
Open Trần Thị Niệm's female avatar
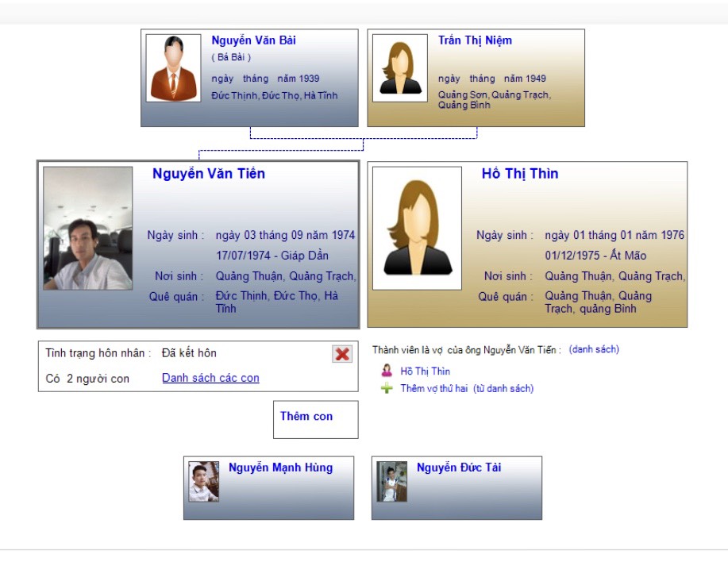400,67
